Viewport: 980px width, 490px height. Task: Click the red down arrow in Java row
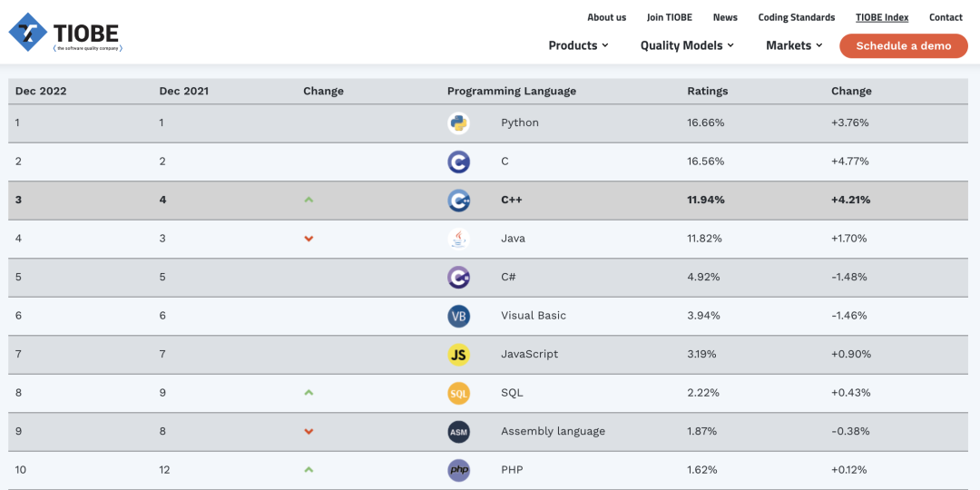(309, 239)
